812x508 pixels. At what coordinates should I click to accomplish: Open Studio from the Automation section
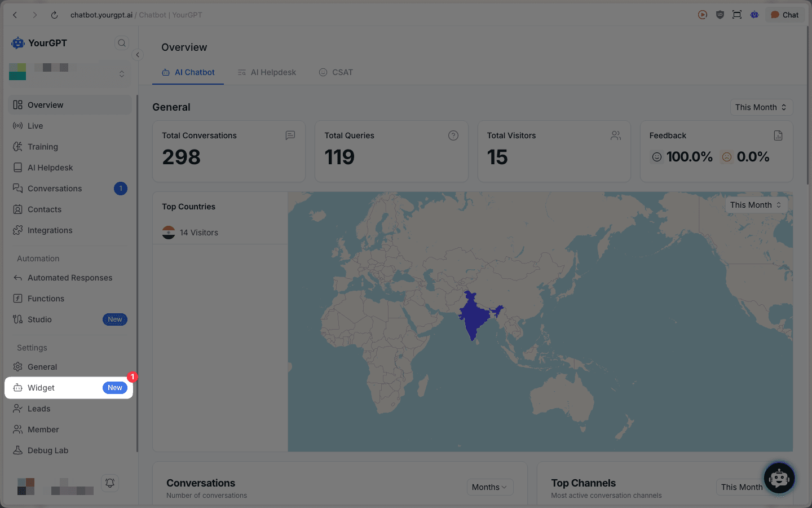tap(39, 319)
